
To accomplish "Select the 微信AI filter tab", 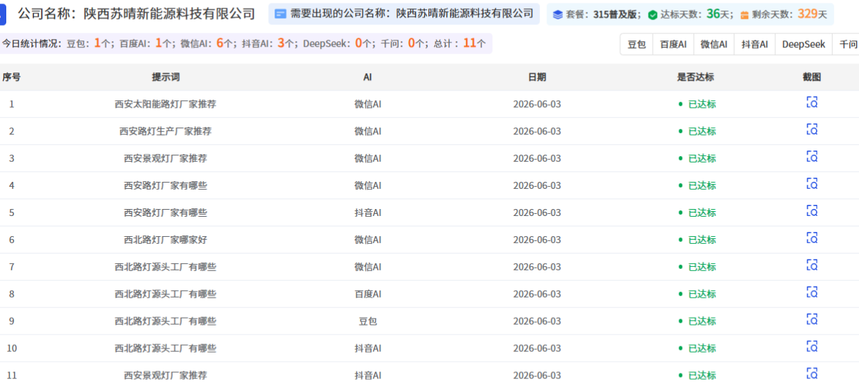I will coord(714,44).
